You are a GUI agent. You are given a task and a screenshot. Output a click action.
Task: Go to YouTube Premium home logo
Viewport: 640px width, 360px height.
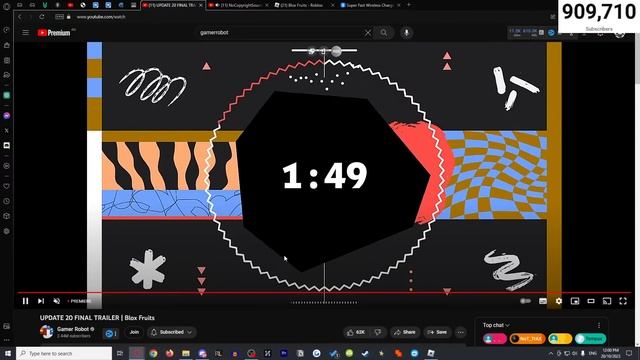(x=54, y=33)
